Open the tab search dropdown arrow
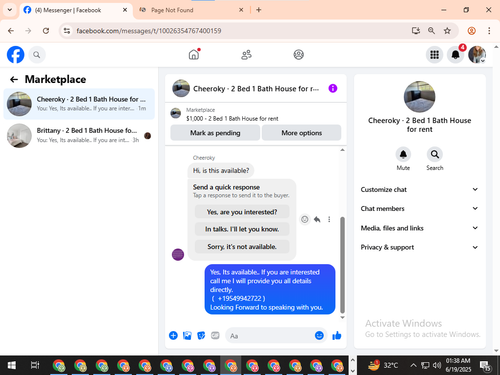This screenshot has height=375, width=500. coord(10,10)
